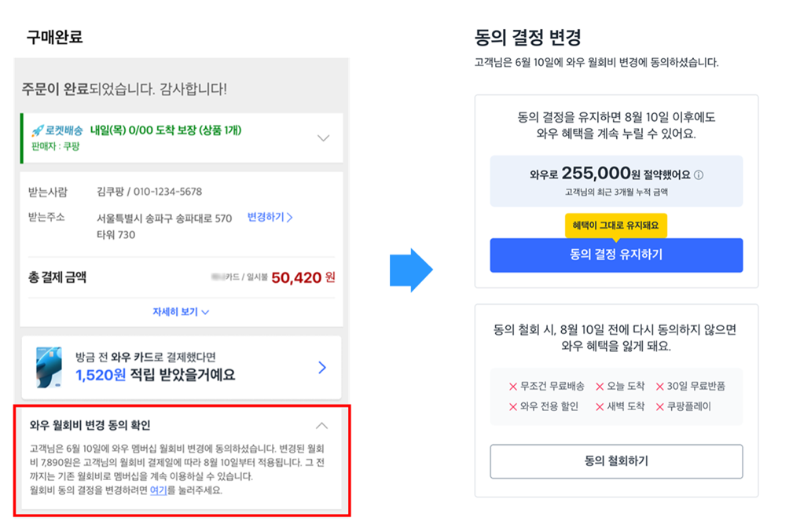Click X icon next to 오늘 도착
The height and width of the screenshot is (532, 789).
click(600, 387)
